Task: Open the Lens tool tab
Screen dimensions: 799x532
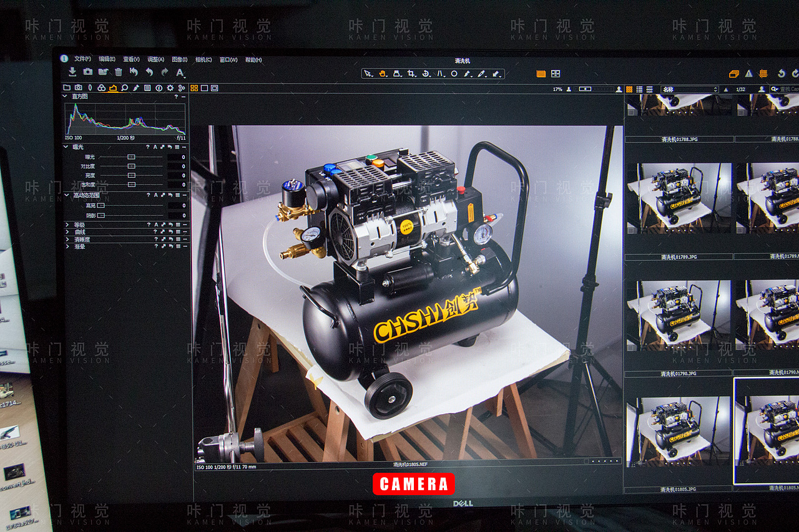Action: click(90, 88)
